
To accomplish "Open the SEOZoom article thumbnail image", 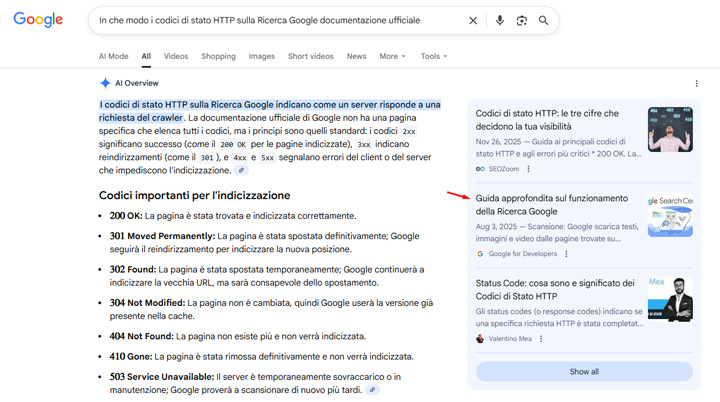I will click(669, 128).
